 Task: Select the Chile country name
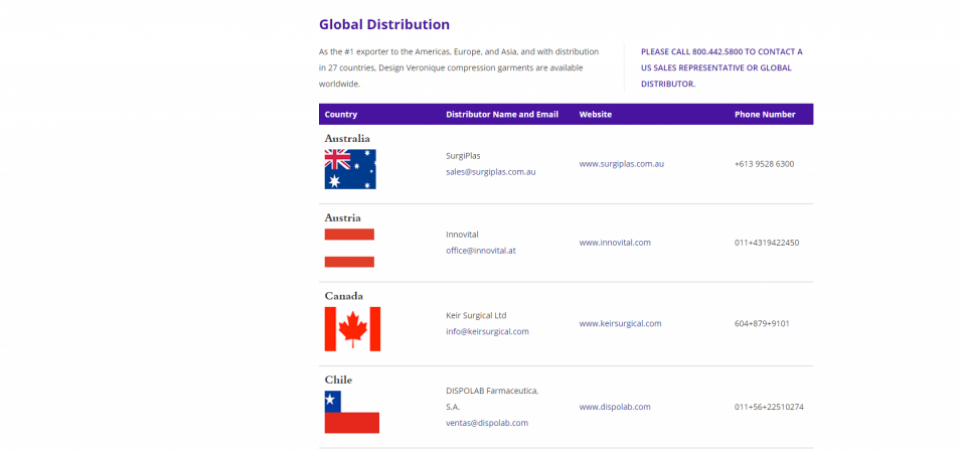click(339, 380)
